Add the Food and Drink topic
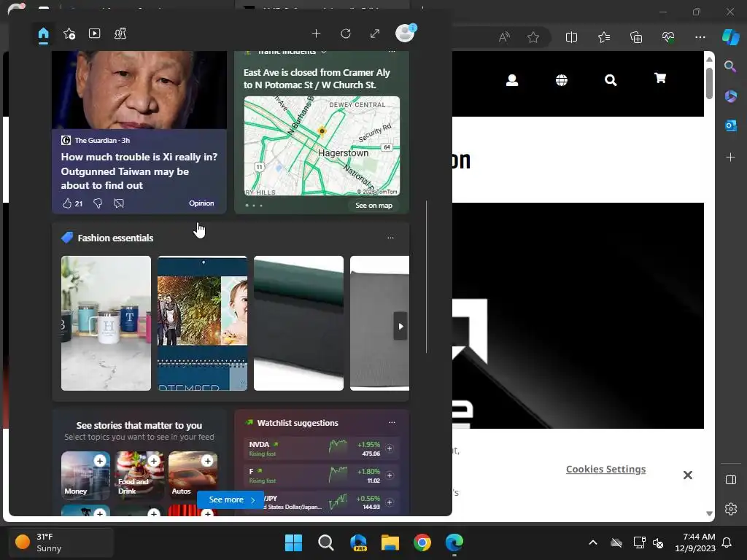 153,461
